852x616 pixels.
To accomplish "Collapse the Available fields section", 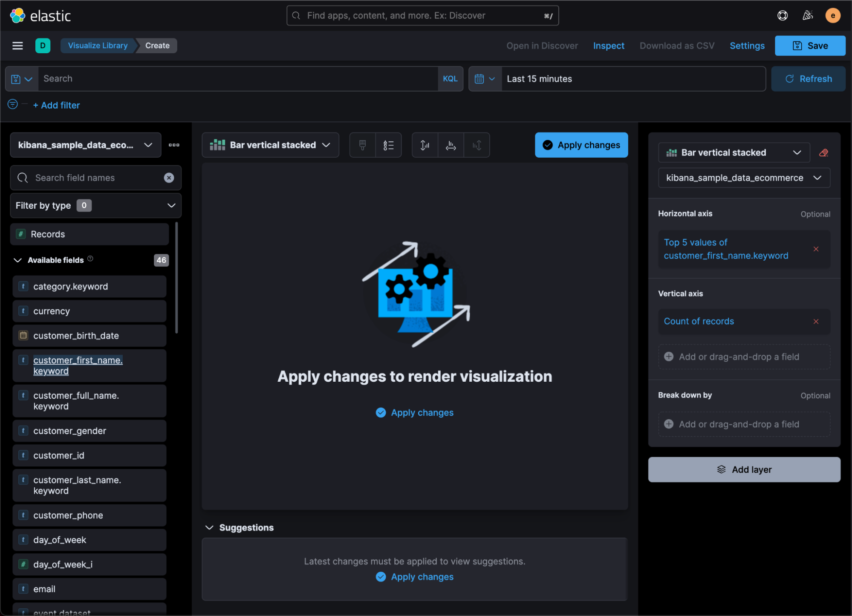I will [x=18, y=260].
